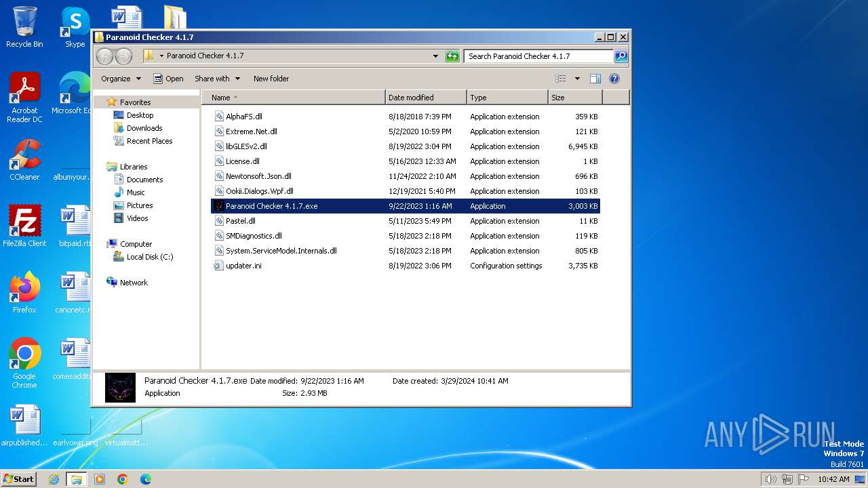Select the Firefox desktop icon
Viewport: 868px width, 488px height.
(24, 293)
